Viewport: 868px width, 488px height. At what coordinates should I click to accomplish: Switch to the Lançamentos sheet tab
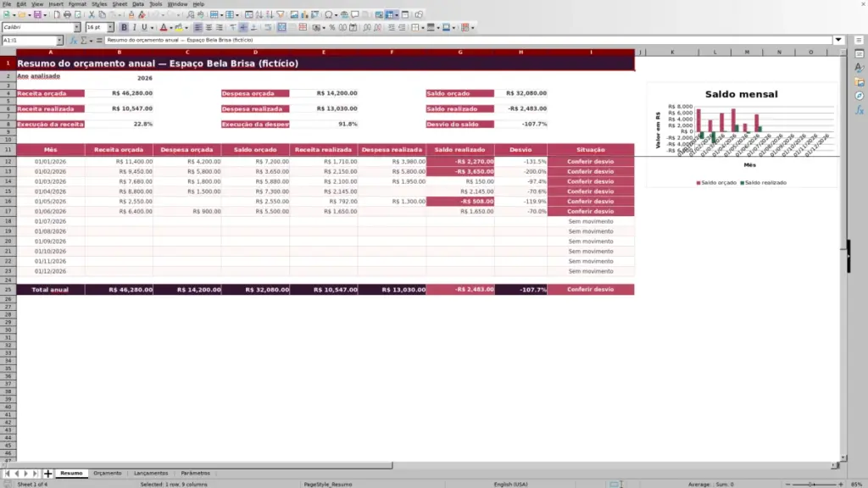click(x=151, y=474)
